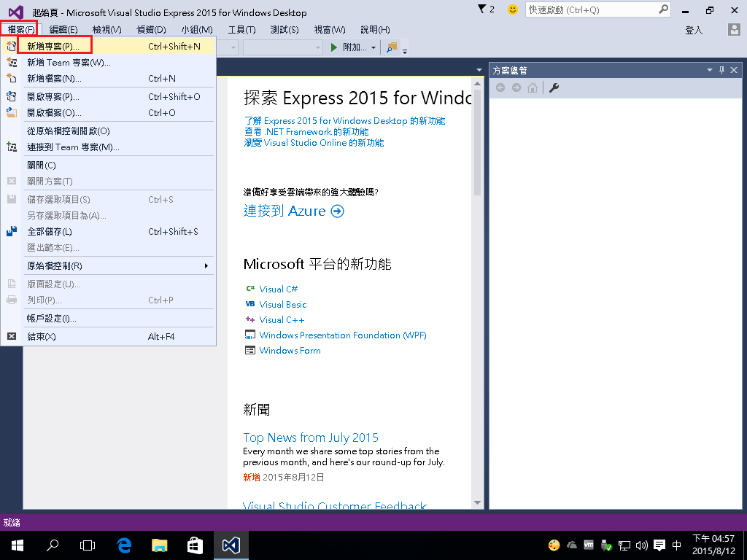Click the feedback smiley face icon
Image resolution: width=747 pixels, height=560 pixels.
tap(513, 9)
